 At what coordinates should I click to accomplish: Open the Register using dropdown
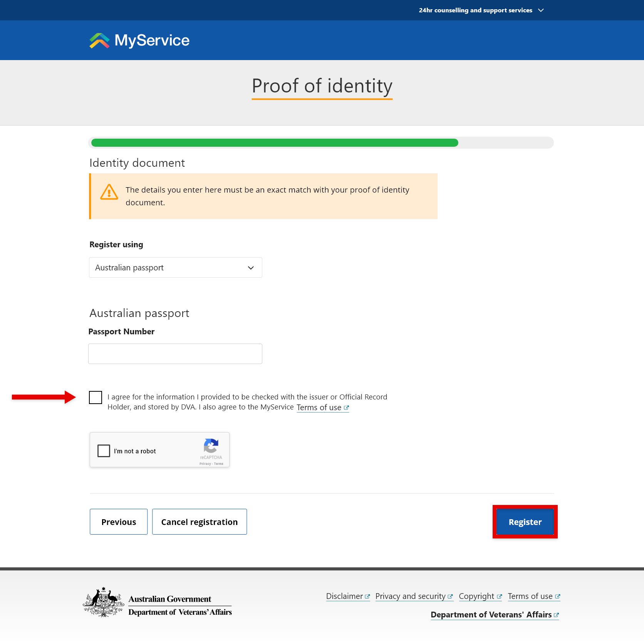175,267
